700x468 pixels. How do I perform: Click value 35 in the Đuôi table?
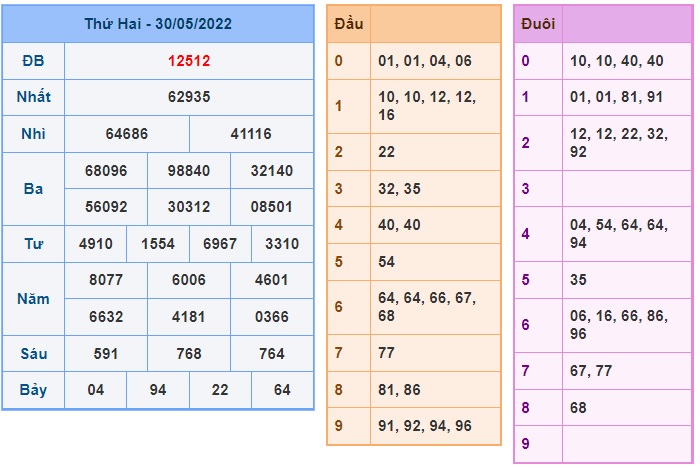click(x=578, y=280)
